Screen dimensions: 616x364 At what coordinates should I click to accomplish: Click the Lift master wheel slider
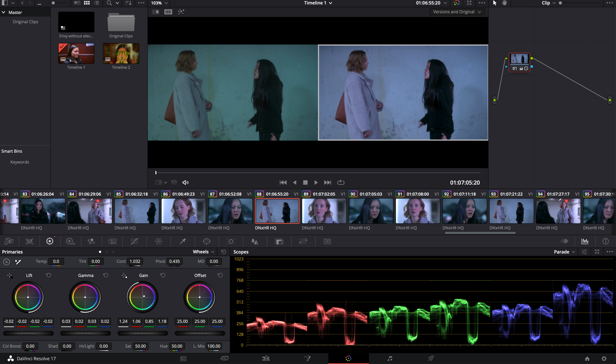(28, 333)
